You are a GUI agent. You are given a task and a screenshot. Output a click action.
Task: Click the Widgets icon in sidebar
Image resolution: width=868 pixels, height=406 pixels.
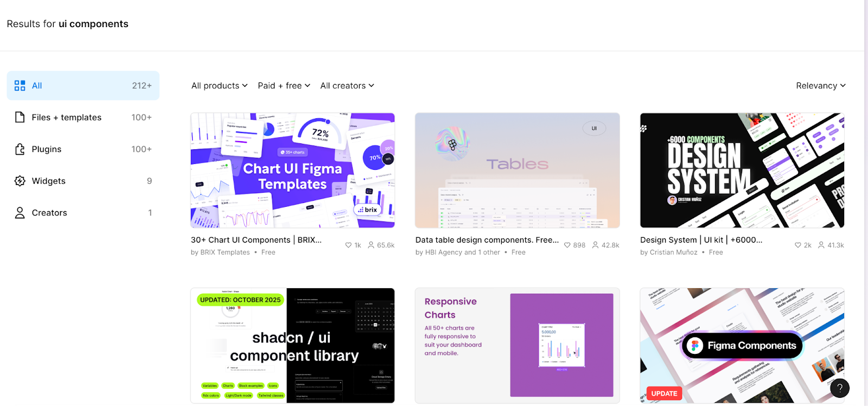pos(20,181)
